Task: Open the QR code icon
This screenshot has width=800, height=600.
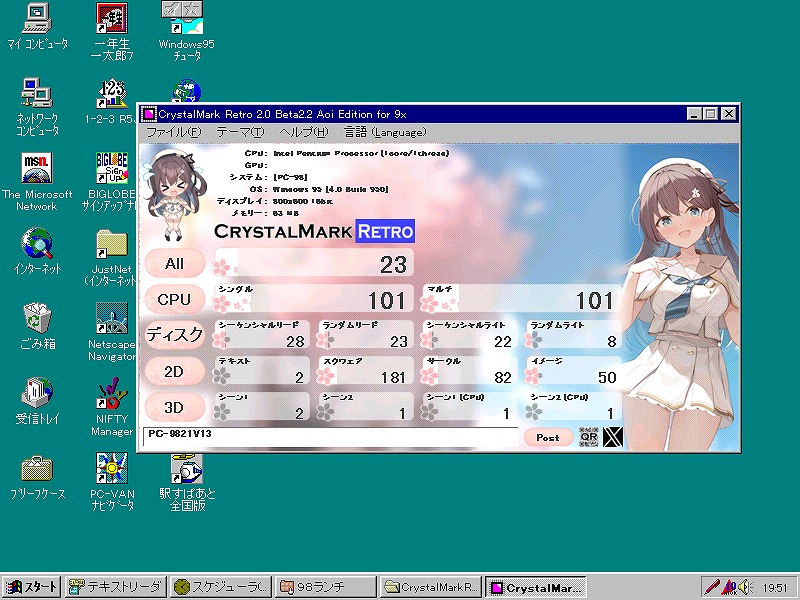Action: (x=589, y=437)
